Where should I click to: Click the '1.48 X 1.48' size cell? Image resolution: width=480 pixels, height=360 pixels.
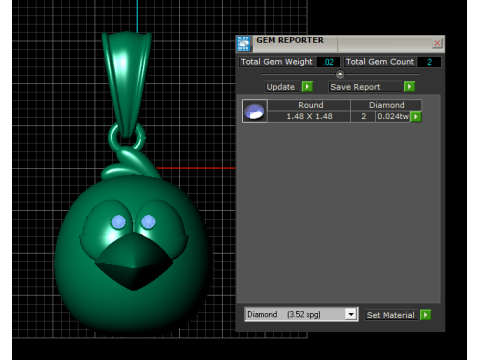click(x=309, y=116)
